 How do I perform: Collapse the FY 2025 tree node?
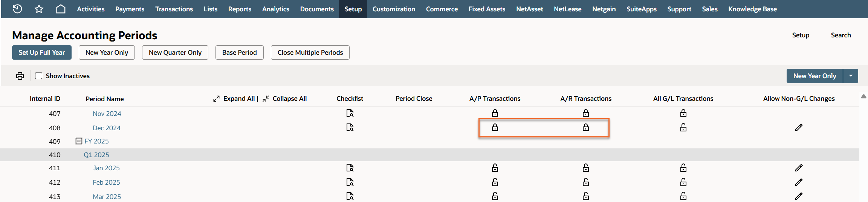click(x=79, y=141)
